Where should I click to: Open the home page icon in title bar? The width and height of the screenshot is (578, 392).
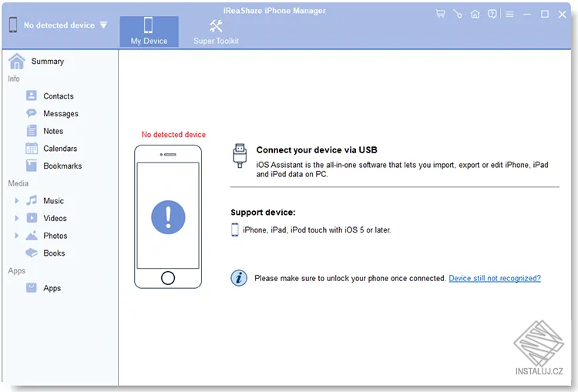pos(476,14)
